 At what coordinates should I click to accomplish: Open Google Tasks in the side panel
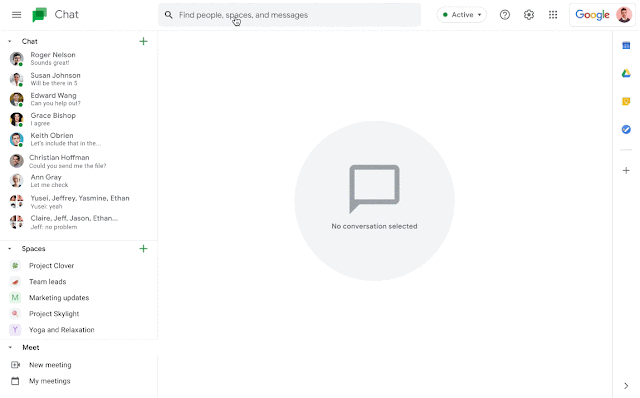point(626,129)
